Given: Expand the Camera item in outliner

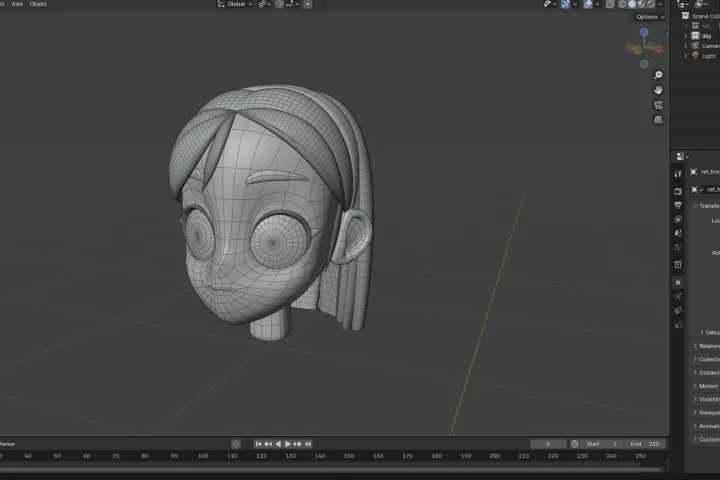Looking at the screenshot, I should click(x=686, y=46).
